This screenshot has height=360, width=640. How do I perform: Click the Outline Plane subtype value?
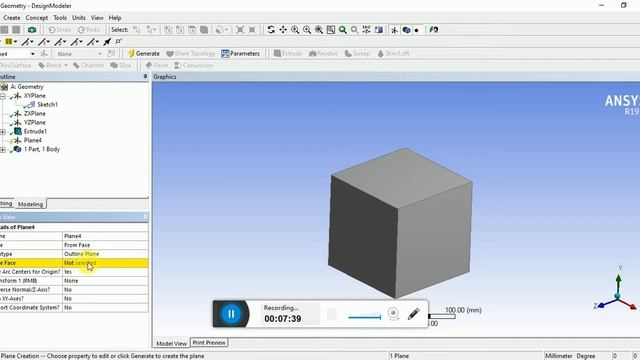point(106,254)
